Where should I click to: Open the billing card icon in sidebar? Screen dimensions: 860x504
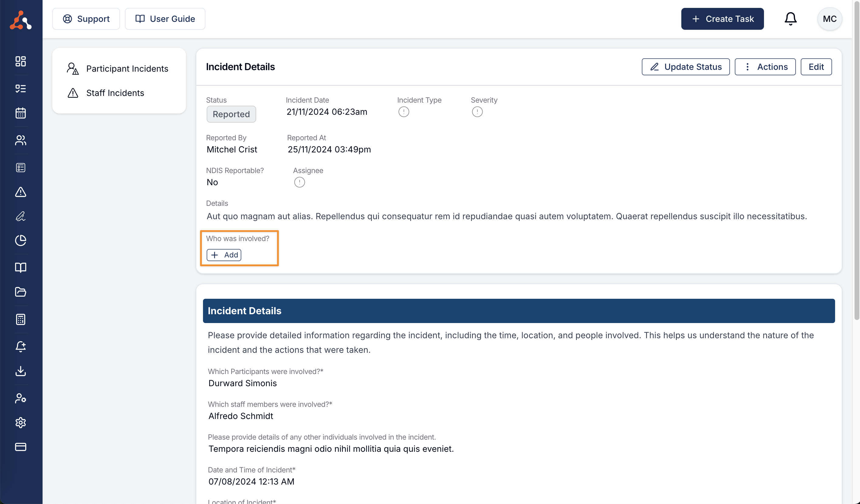point(20,447)
